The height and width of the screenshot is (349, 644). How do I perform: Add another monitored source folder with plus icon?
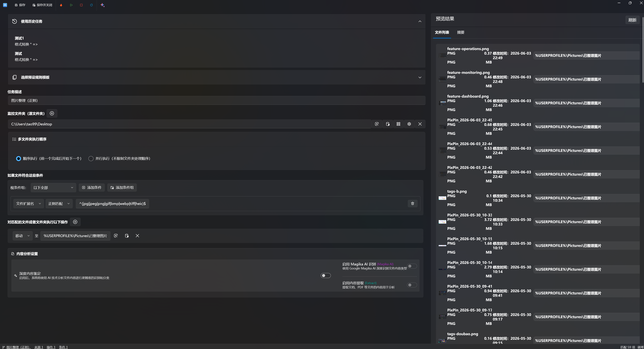[x=52, y=113]
